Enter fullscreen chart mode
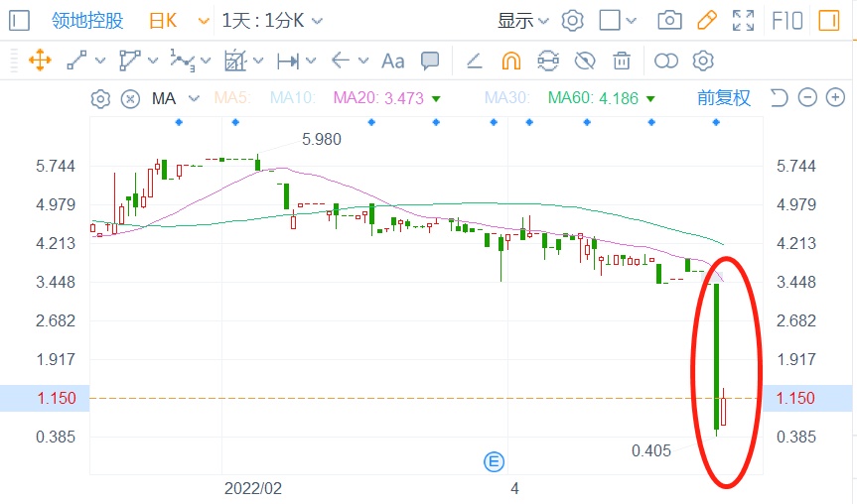857x504 pixels. pyautogui.click(x=743, y=20)
